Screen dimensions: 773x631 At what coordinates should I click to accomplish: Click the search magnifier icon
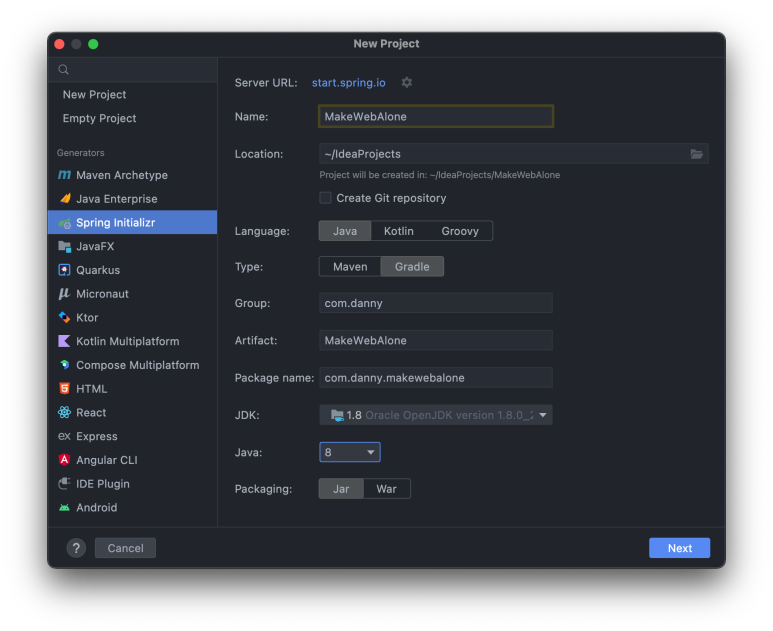64,70
